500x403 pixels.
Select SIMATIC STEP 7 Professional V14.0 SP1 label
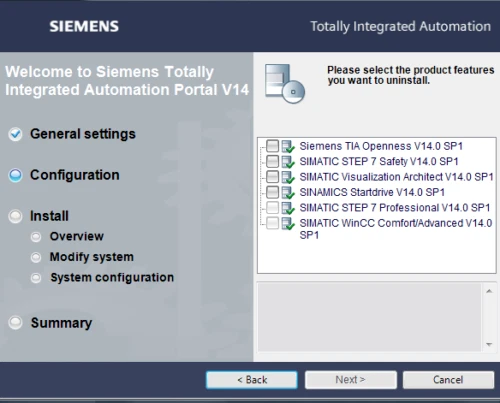(x=395, y=208)
